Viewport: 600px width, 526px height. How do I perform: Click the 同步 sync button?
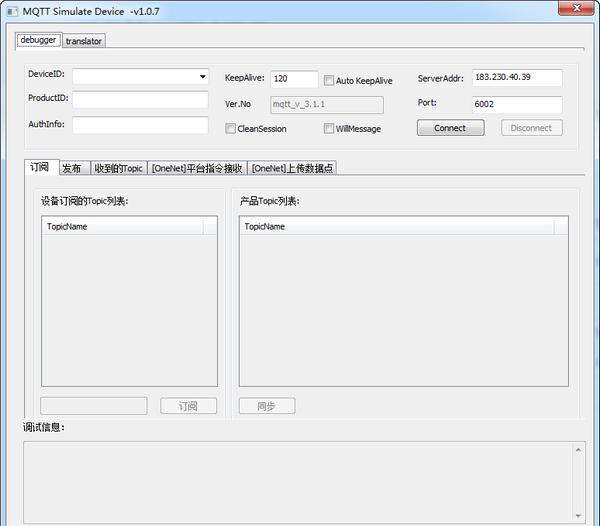click(267, 406)
